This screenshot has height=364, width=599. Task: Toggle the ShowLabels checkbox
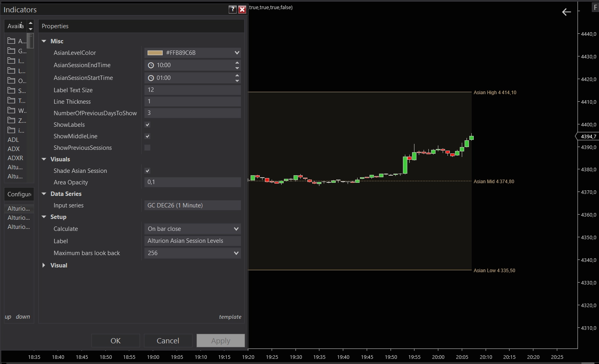[x=147, y=125]
